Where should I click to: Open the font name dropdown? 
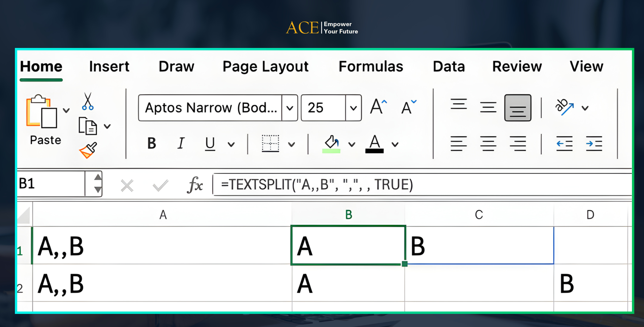pyautogui.click(x=290, y=108)
